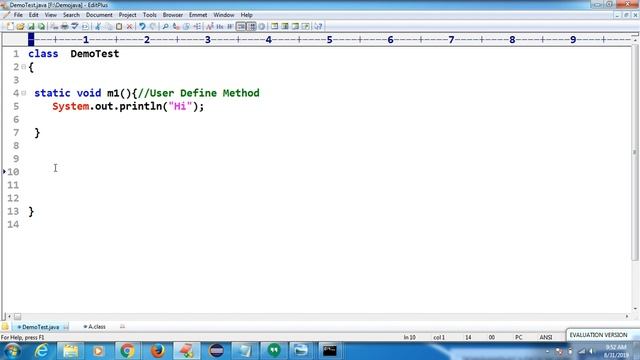The image size is (640, 360).
Task: Open Find with the magnifier icon
Action: [x=165, y=27]
